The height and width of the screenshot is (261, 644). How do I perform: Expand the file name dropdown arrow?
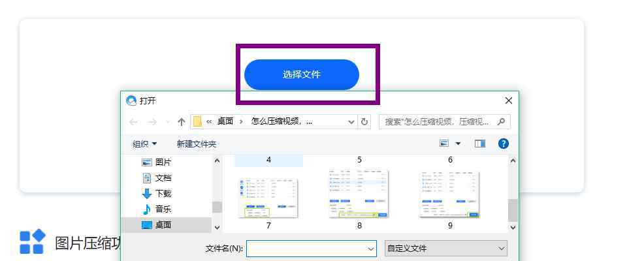point(371,249)
